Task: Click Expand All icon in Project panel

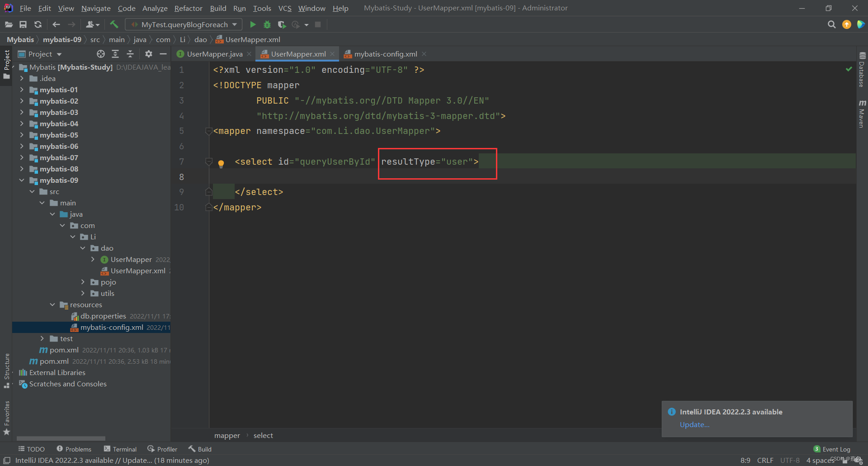Action: pyautogui.click(x=115, y=54)
